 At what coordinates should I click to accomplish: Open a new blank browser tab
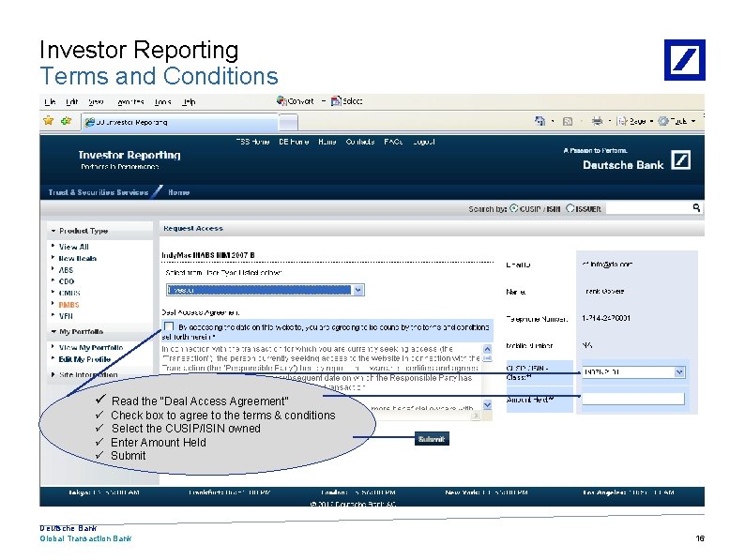[288, 123]
